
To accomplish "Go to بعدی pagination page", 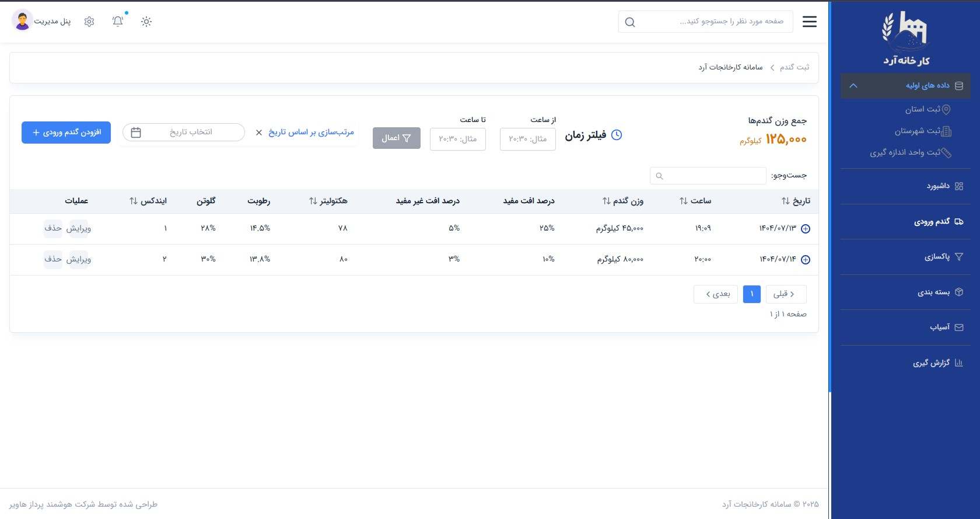I will [x=716, y=294].
